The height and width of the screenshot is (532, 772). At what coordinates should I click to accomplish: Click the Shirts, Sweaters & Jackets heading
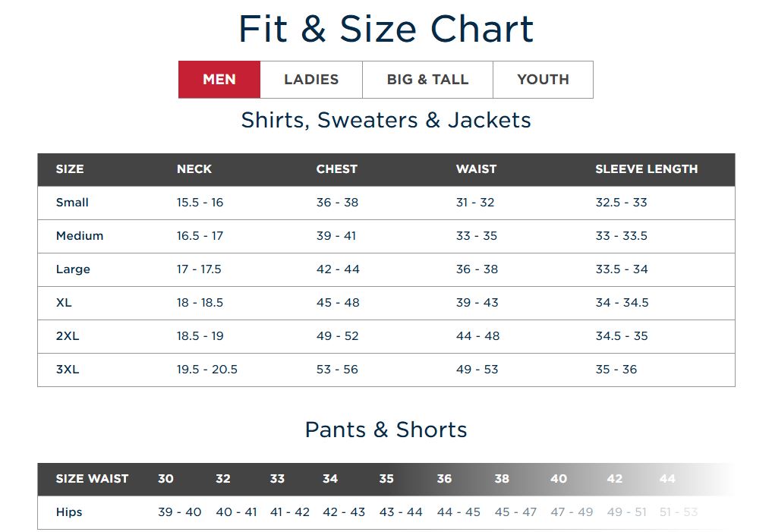386,120
